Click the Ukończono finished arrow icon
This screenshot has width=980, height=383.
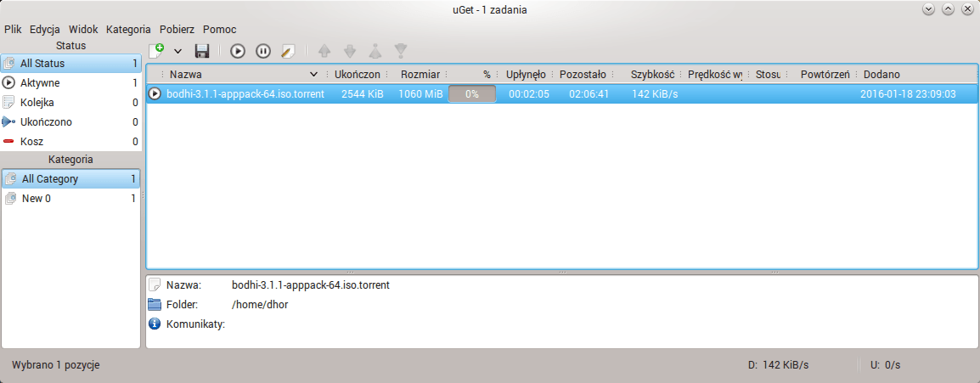[8, 121]
